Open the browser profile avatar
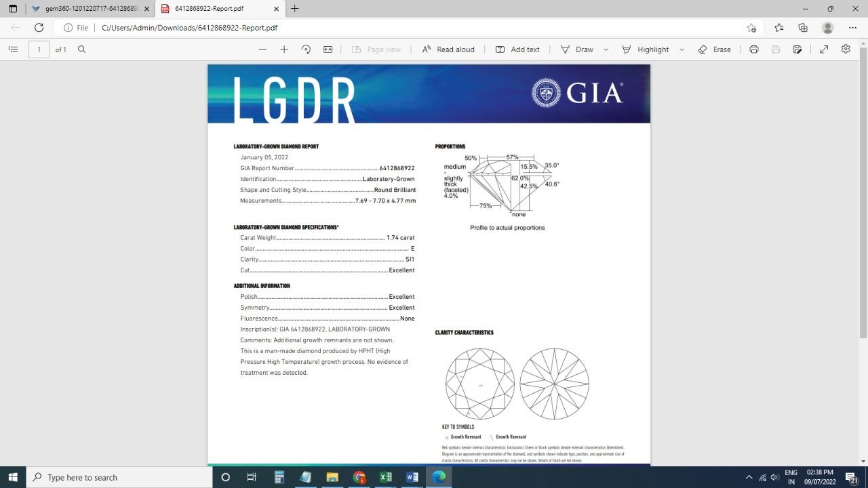Image resolution: width=868 pixels, height=488 pixels. [x=827, y=28]
